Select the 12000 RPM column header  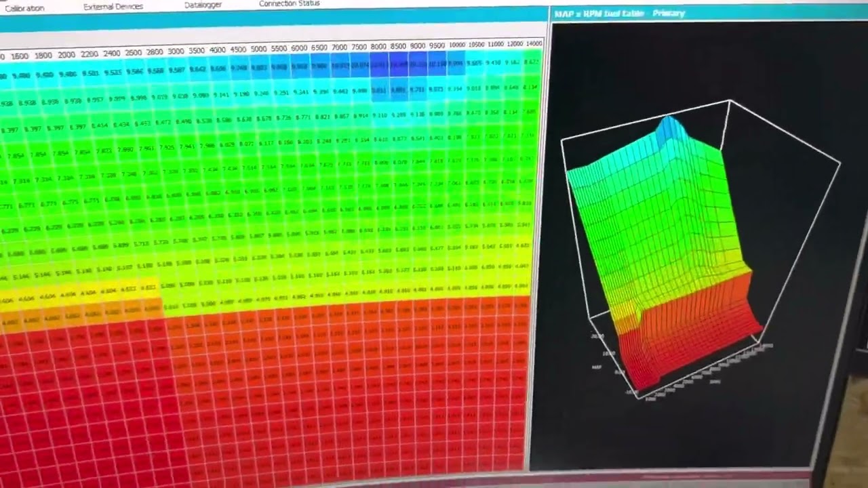tap(515, 44)
